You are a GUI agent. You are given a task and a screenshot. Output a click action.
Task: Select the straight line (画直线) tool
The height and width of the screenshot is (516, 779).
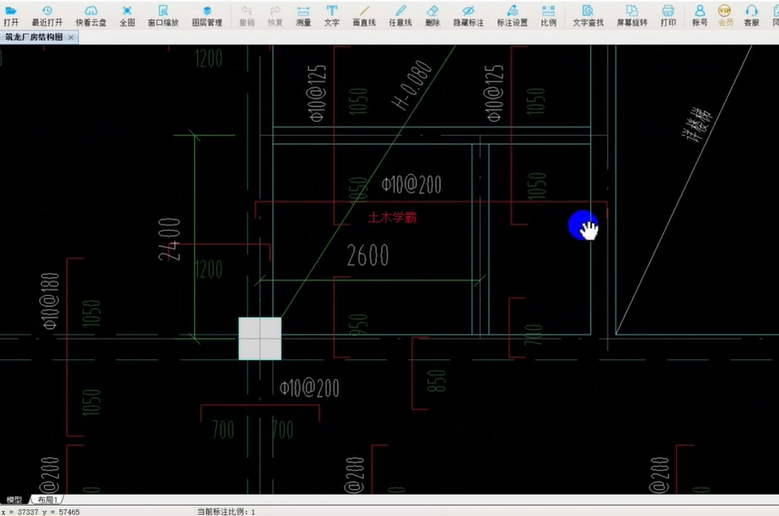[364, 14]
